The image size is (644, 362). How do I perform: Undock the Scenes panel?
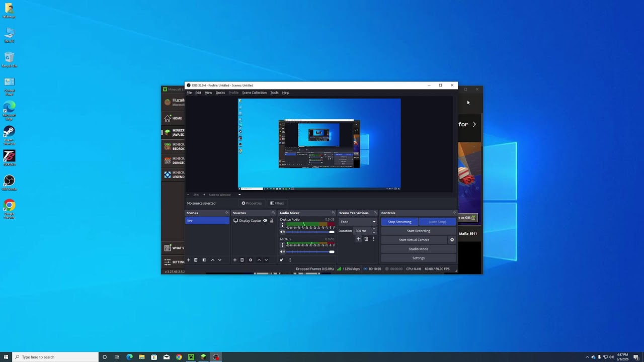(227, 213)
